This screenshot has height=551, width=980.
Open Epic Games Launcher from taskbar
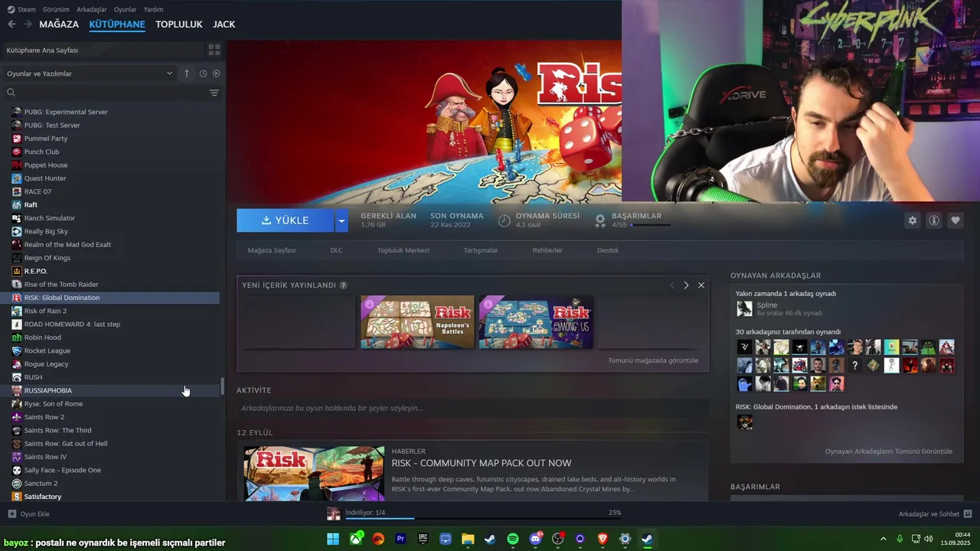coord(423,539)
